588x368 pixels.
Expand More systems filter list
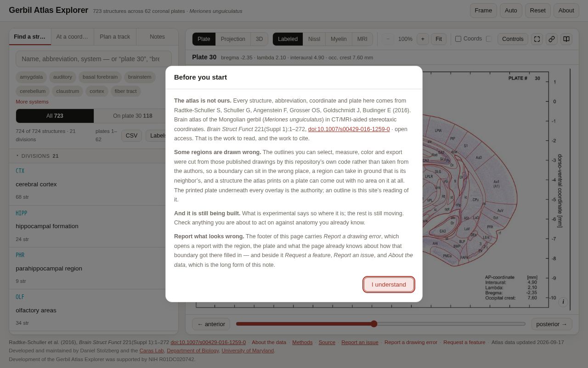[32, 102]
